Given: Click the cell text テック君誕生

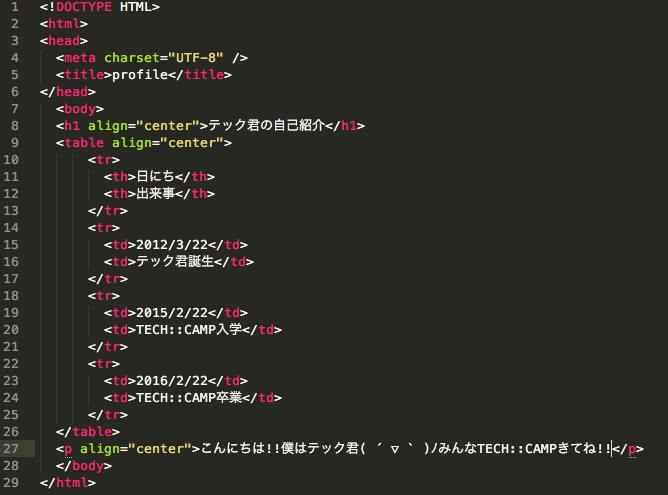Looking at the screenshot, I should click(175, 261).
